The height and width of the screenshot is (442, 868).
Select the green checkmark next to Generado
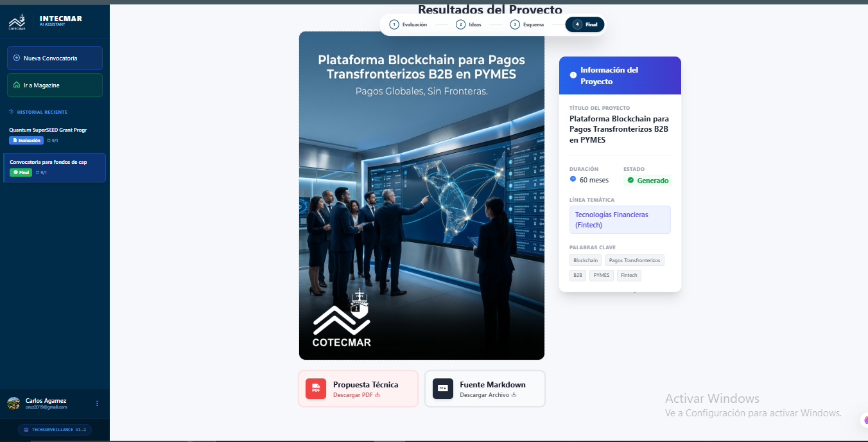click(630, 180)
